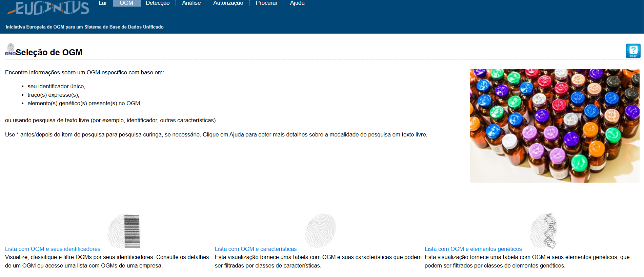
Task: Follow 'Lista com OGM e características' link
Action: tap(256, 249)
